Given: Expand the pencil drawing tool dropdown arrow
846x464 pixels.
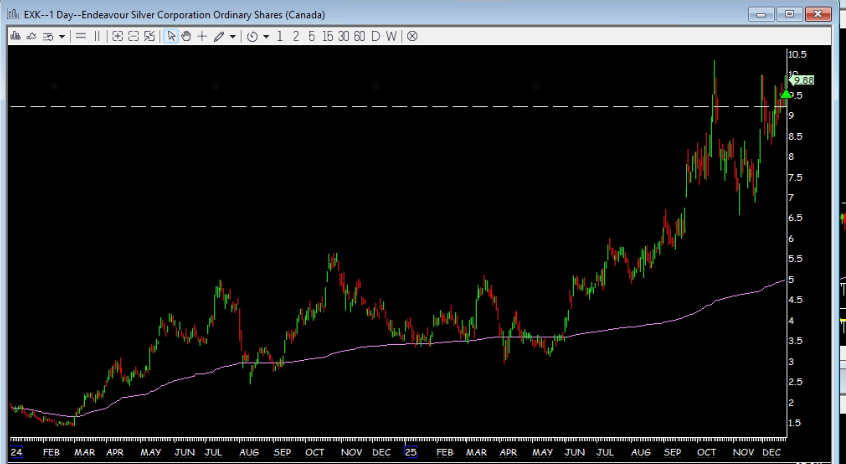Looking at the screenshot, I should click(233, 37).
